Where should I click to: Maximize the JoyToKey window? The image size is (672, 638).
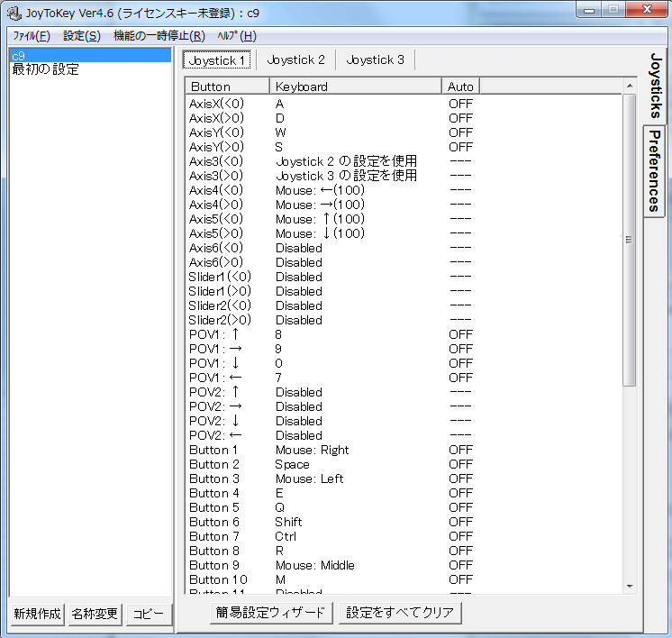613,9
